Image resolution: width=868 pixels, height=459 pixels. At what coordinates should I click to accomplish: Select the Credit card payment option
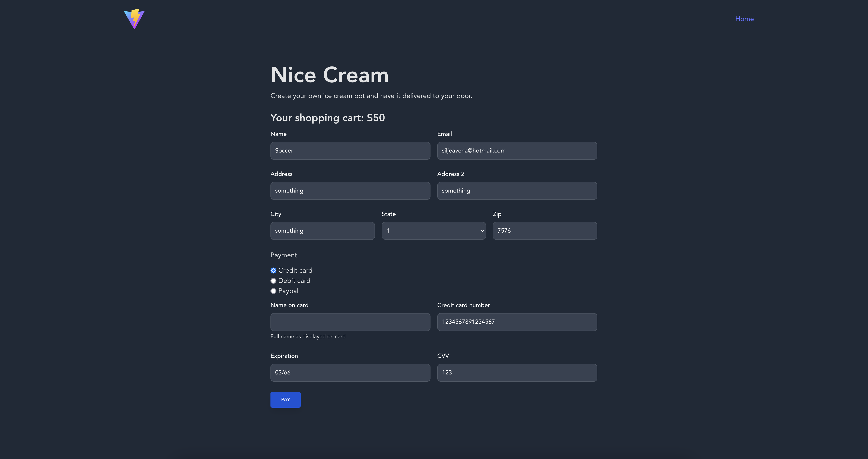(x=273, y=271)
